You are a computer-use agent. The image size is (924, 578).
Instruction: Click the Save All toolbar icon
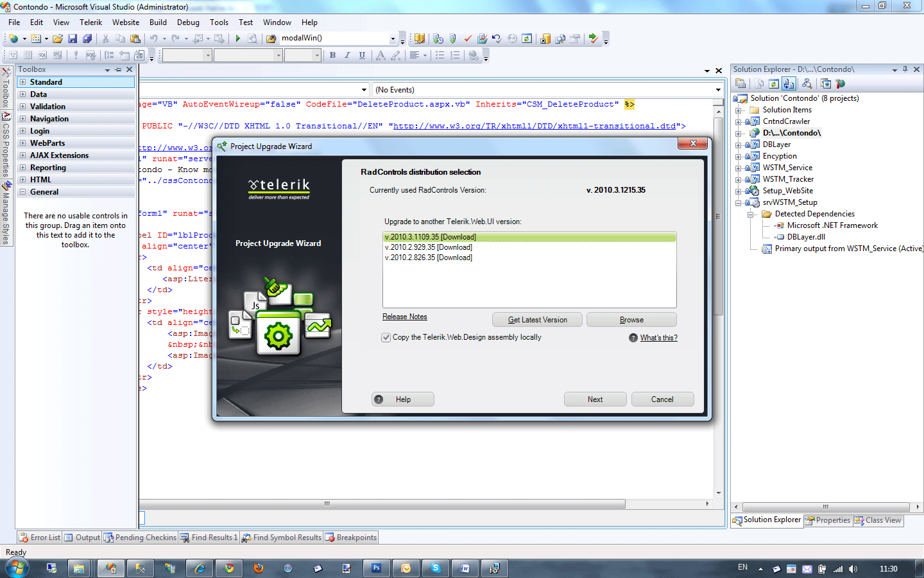87,39
